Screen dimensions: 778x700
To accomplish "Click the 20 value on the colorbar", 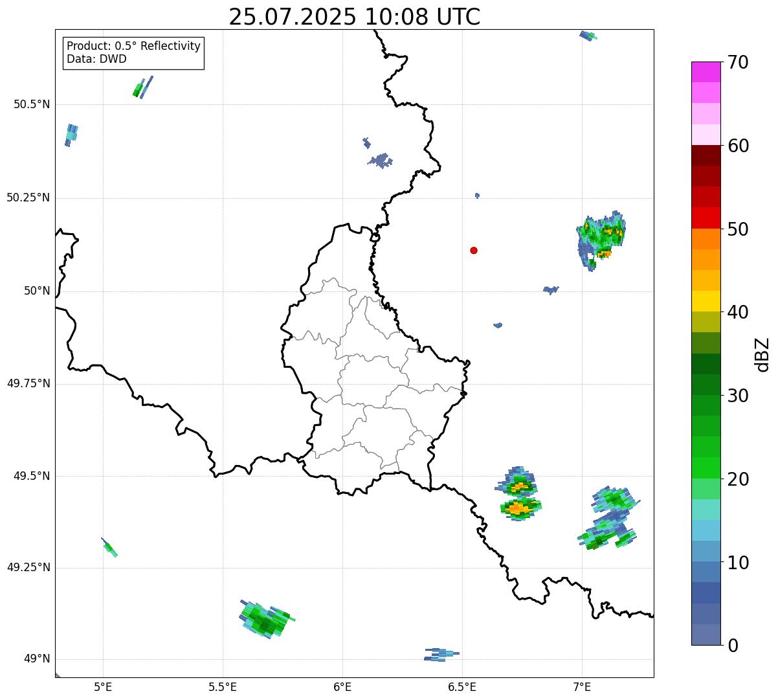I will [x=738, y=479].
